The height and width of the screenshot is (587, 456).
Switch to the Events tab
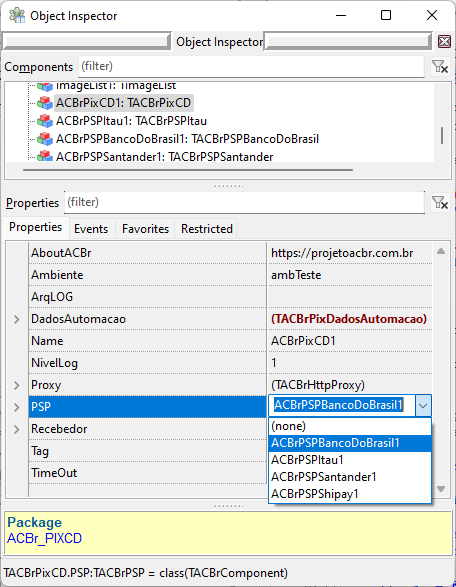[91, 229]
